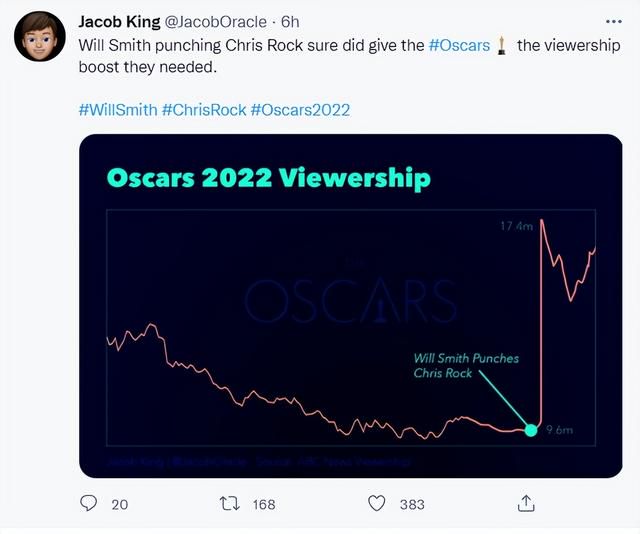
Task: Click the retweet count 168
Action: point(264,505)
